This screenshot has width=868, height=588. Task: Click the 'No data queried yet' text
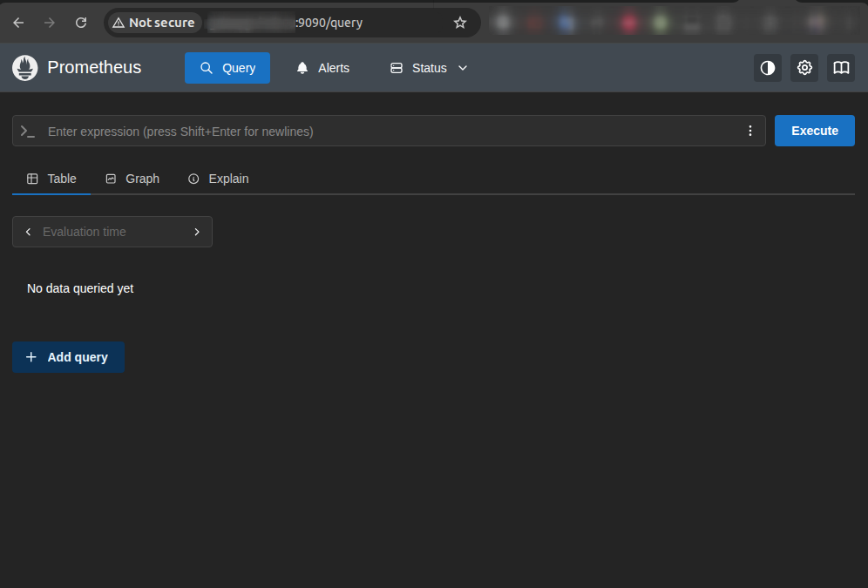80,288
